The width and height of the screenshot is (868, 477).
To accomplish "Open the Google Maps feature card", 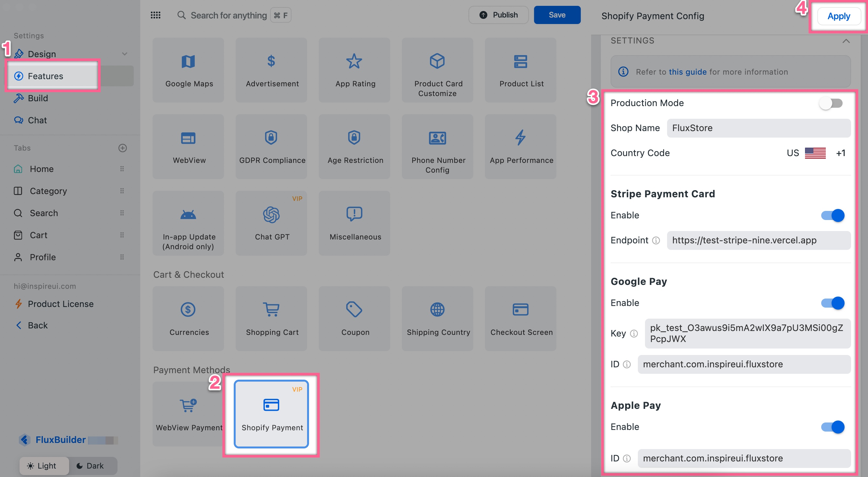I will 188,70.
